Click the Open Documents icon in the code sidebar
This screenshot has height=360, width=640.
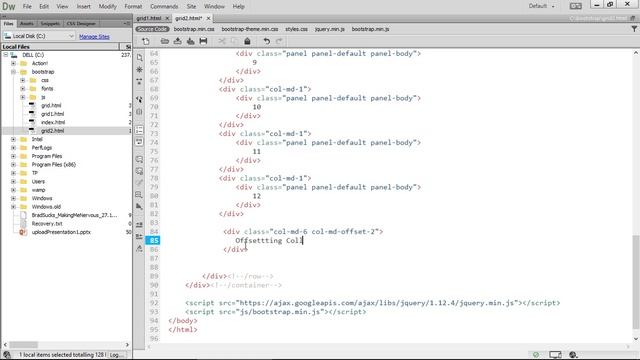139,58
